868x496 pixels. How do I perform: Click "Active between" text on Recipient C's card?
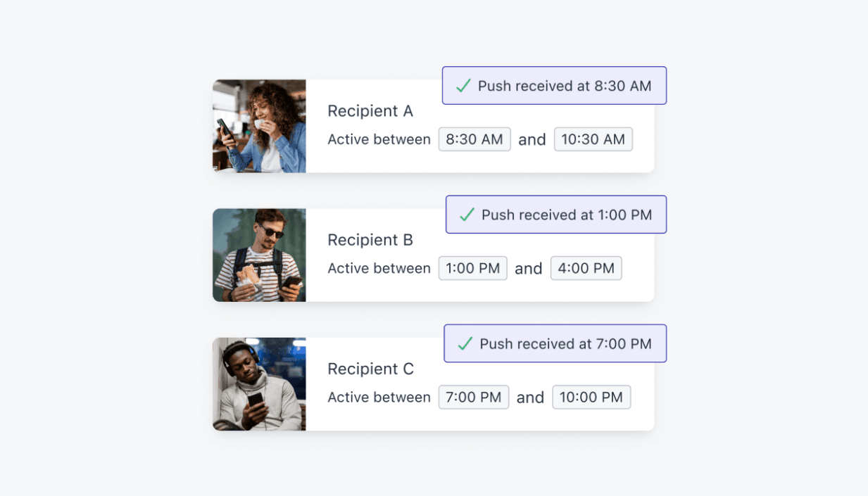(x=379, y=398)
